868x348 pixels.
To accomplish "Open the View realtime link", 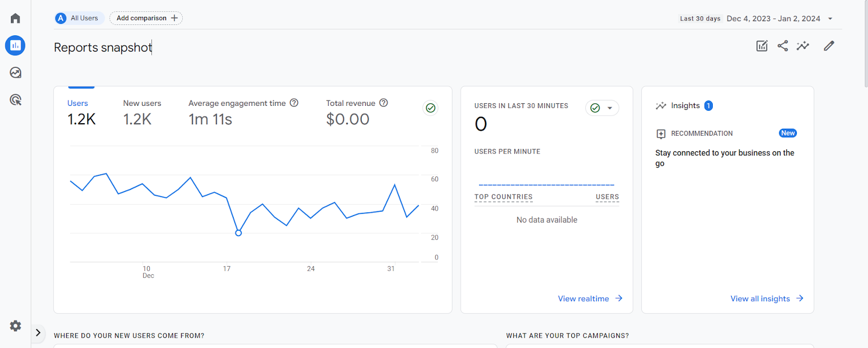I will point(583,299).
